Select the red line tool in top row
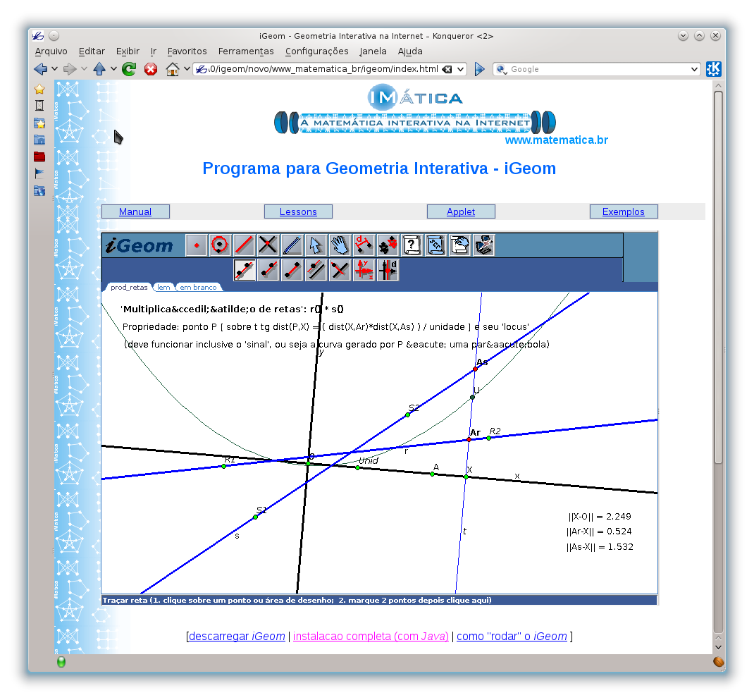Screen dimensions: 754x700 click(244, 245)
